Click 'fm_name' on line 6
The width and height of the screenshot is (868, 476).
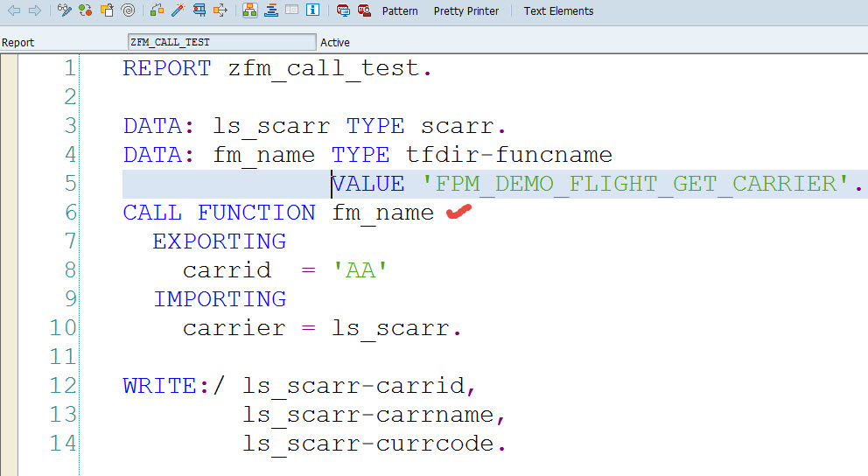pos(383,213)
